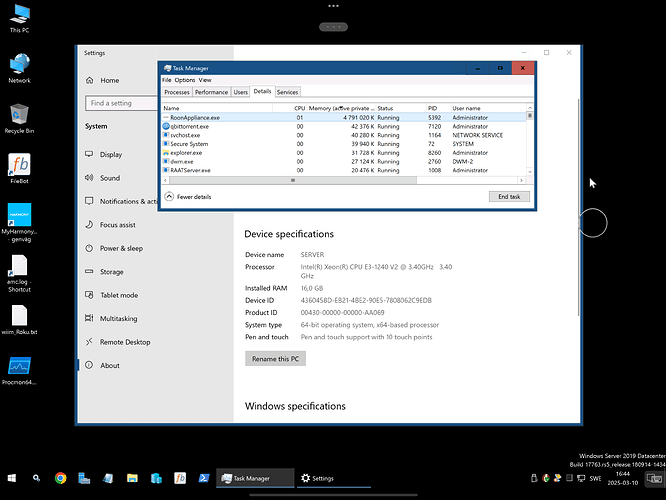
Task: Open File Explorer from taskbar
Action: tap(133, 478)
